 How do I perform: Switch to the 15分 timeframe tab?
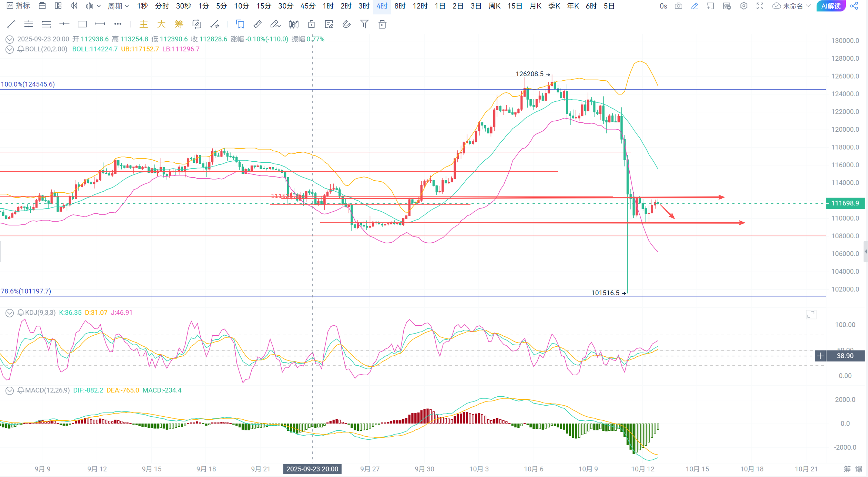coord(264,6)
